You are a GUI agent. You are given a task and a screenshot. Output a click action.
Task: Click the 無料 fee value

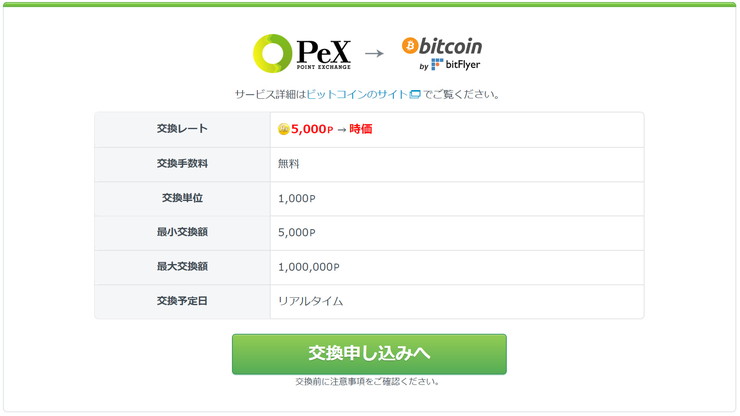point(288,164)
